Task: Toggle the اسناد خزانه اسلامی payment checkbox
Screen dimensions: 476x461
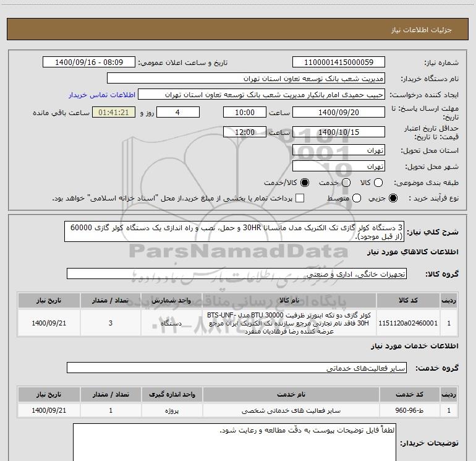Action: click(300, 198)
